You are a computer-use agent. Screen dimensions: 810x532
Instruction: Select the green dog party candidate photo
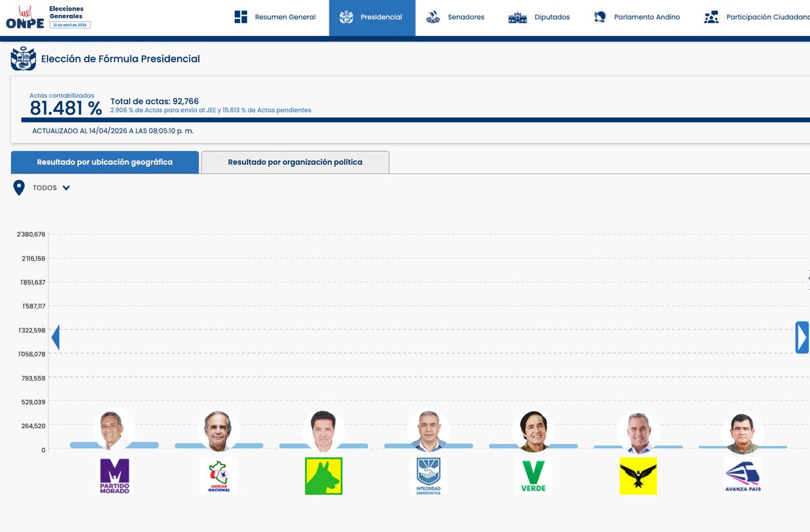coord(323,431)
